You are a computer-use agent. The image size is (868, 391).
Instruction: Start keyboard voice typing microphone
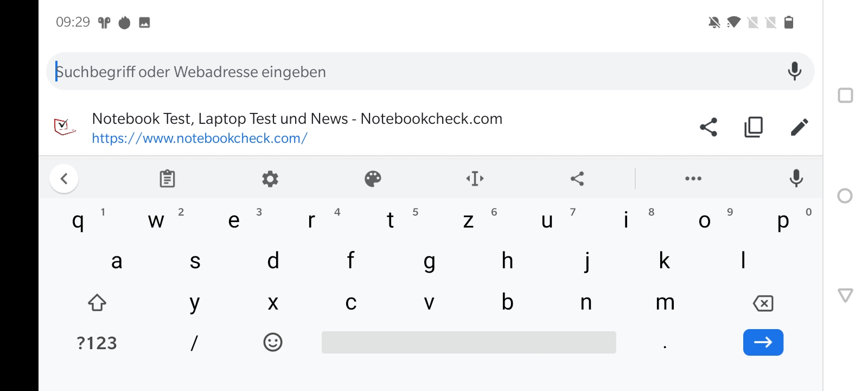click(x=796, y=179)
